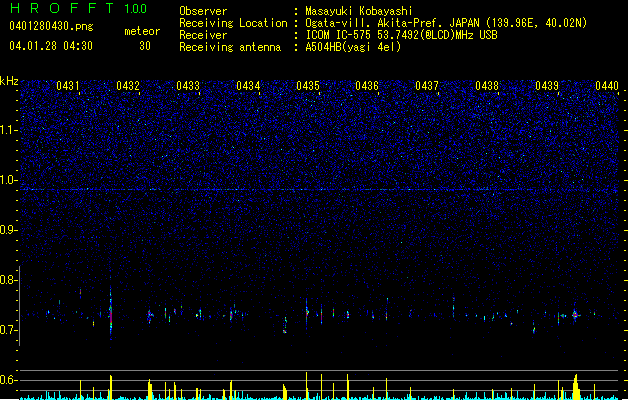Click the 'Receiver' field label
Viewport: 629px width, 400px height.
203,35
